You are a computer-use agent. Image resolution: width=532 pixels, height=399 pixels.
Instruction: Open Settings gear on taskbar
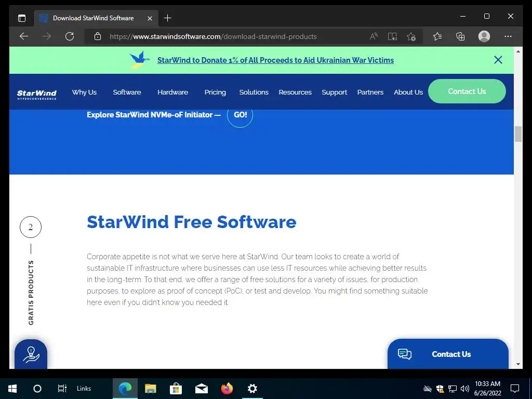pos(252,389)
